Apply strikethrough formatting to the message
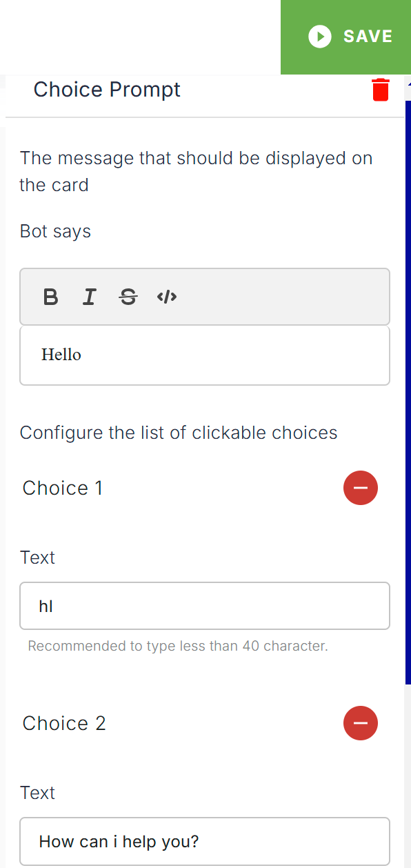This screenshot has height=868, width=411. coord(128,297)
